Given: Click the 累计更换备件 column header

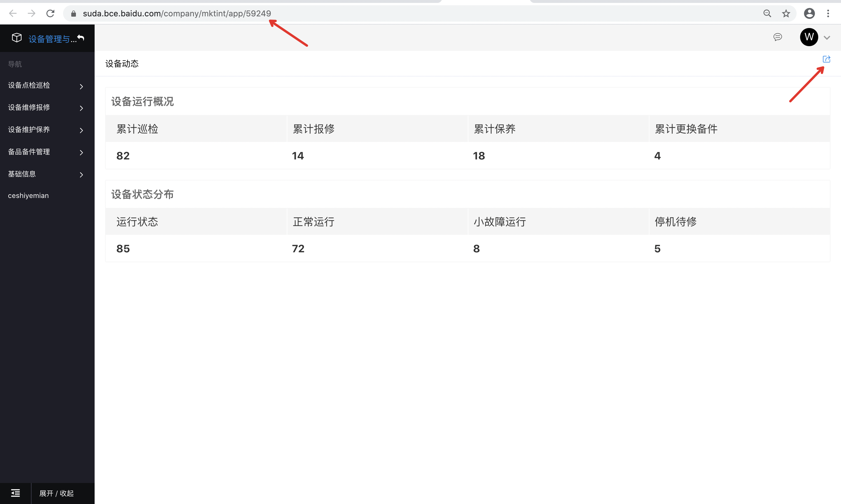Looking at the screenshot, I should [686, 129].
